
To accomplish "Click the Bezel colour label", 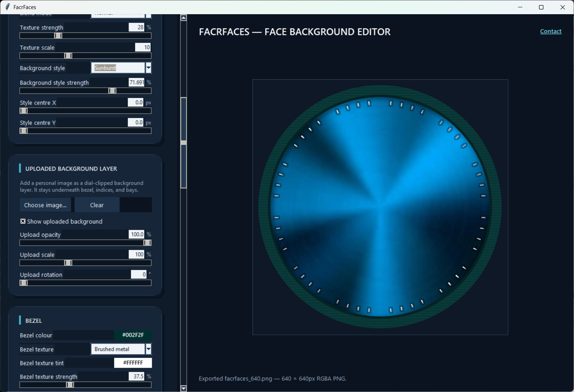I will 36,335.
